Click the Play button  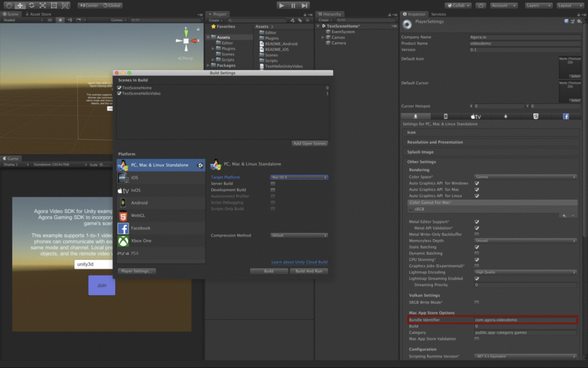pyautogui.click(x=281, y=5)
